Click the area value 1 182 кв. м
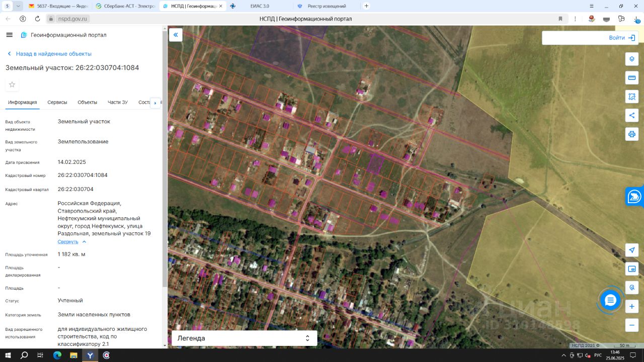Screen dimensions: 644x362 (x=71, y=254)
